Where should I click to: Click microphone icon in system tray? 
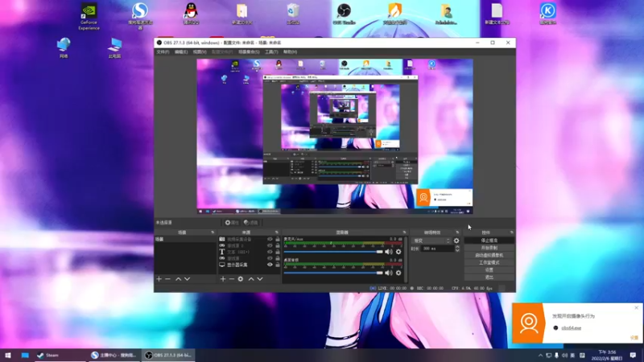(556, 356)
